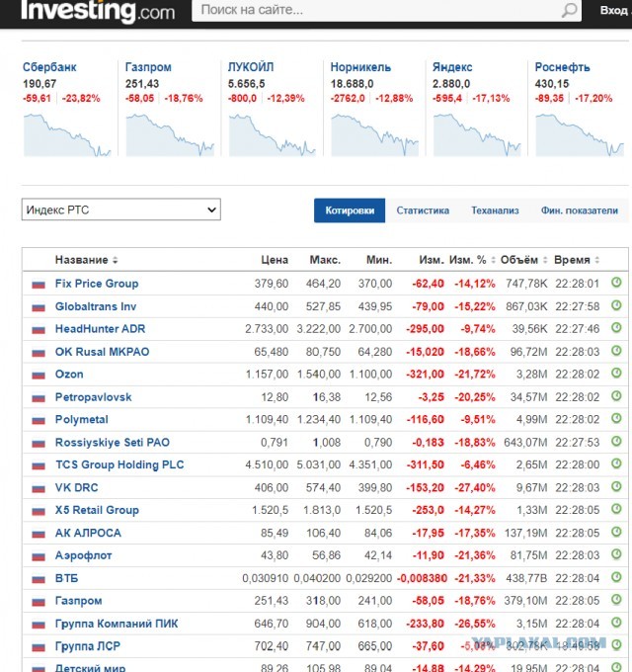Click the ВТБ volume 438,77B

click(x=526, y=578)
